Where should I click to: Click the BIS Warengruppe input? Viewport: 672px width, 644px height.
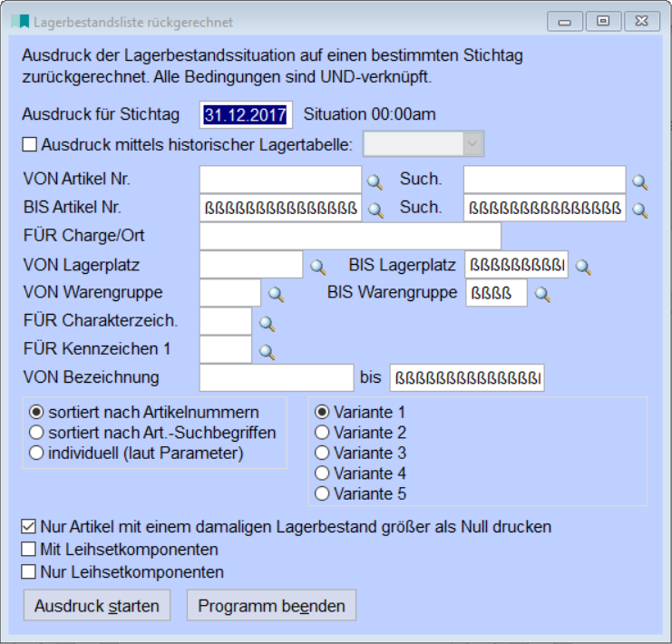point(497,293)
